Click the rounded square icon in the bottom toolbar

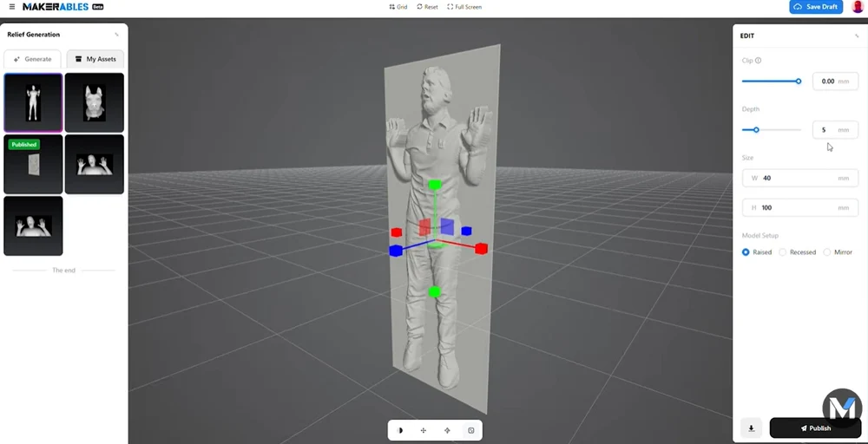point(471,430)
